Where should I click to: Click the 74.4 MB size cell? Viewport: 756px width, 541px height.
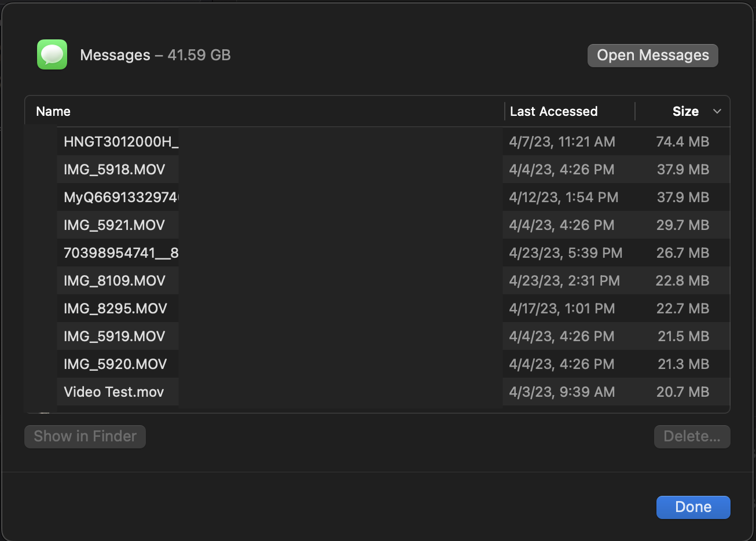(682, 142)
